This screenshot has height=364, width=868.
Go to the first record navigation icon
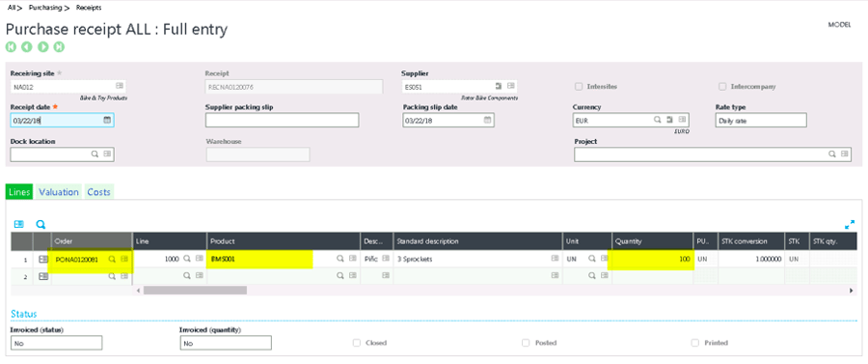[11, 47]
